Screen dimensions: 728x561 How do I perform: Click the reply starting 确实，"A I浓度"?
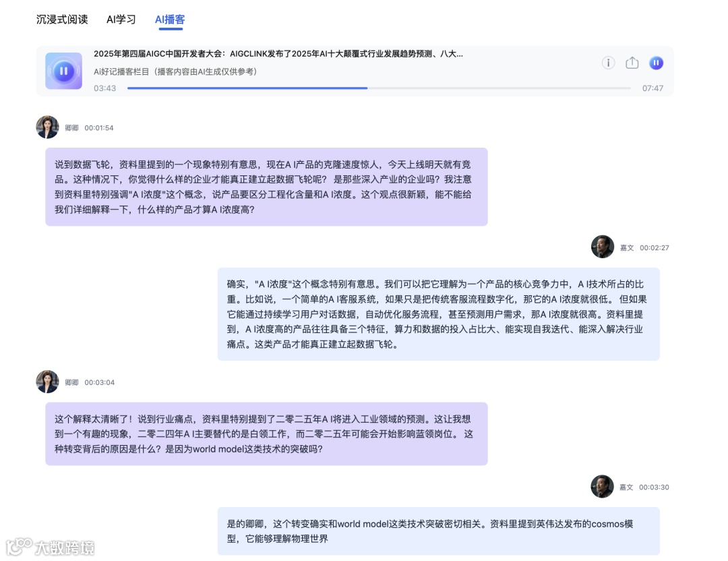tap(438, 314)
